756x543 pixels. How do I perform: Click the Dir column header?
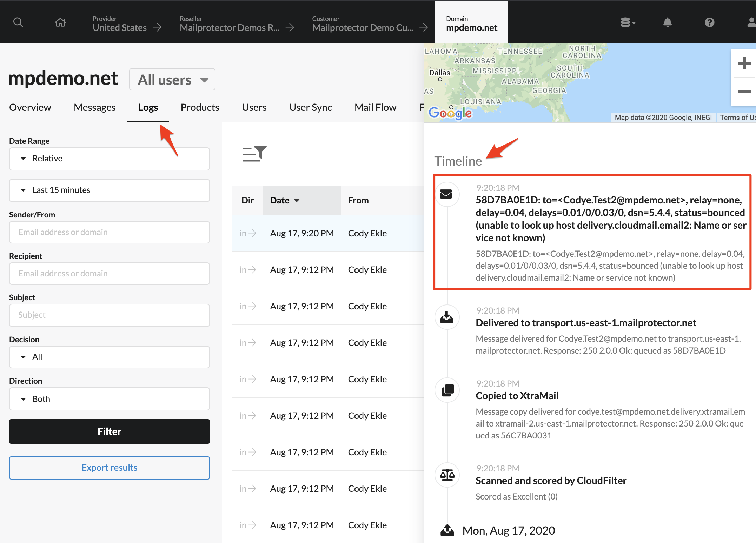coord(248,200)
